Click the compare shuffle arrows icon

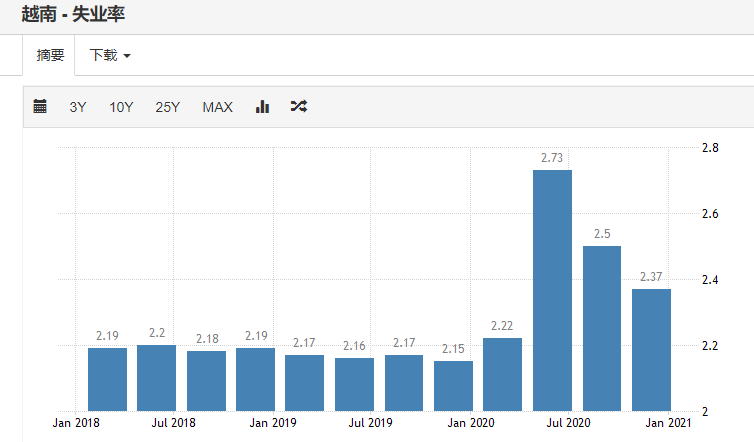coord(298,107)
